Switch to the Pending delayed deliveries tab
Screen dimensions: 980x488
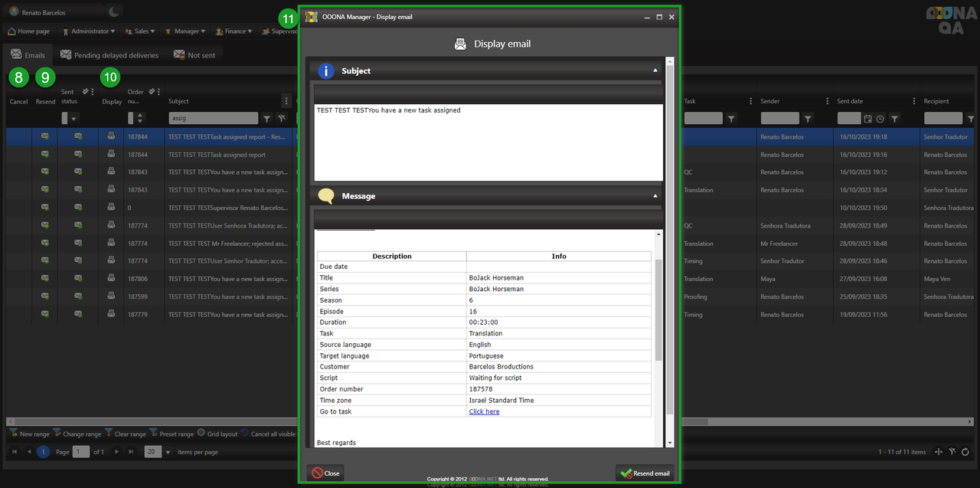109,55
